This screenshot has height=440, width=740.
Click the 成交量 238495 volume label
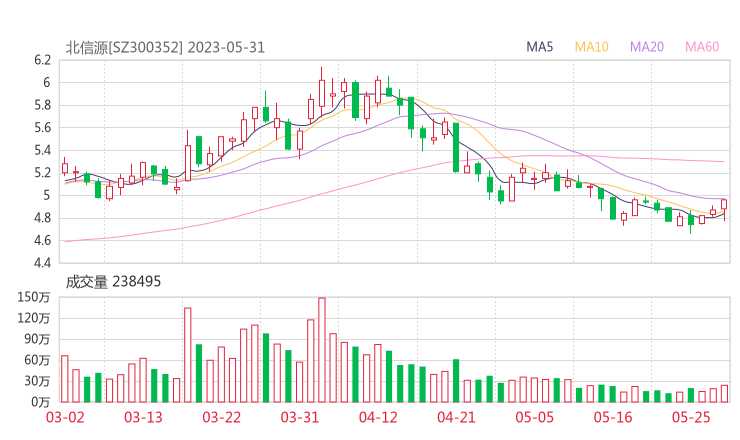[x=113, y=282]
